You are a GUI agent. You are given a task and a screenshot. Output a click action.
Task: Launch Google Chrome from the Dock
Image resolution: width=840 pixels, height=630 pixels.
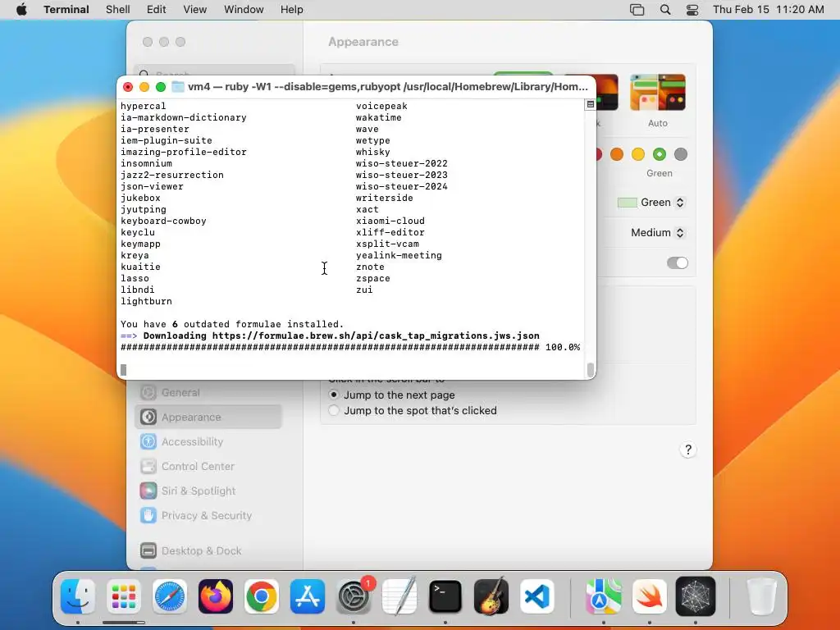coord(262,596)
